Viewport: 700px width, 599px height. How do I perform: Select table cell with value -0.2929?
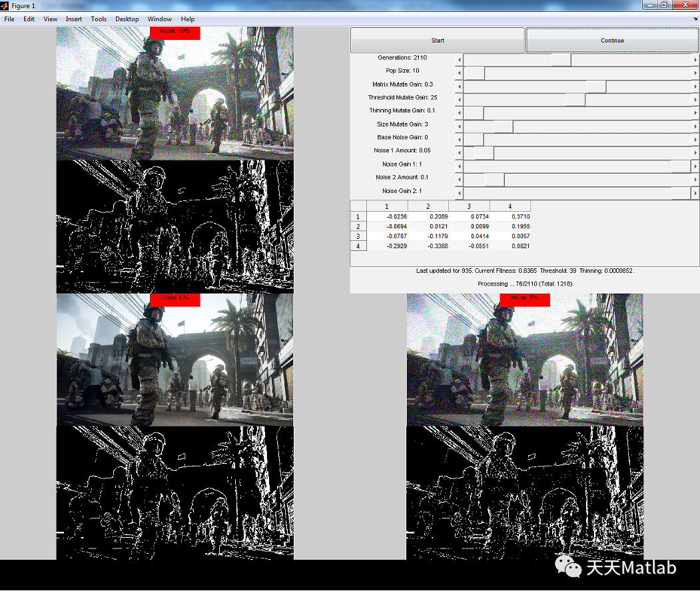click(x=387, y=246)
